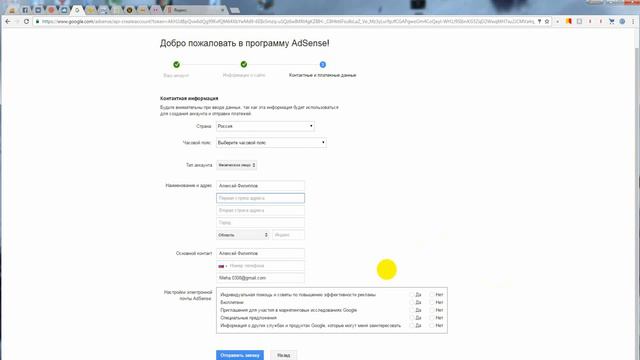Click the blue globe extension icon
Screen dimensions: 640x360
tap(622, 21)
